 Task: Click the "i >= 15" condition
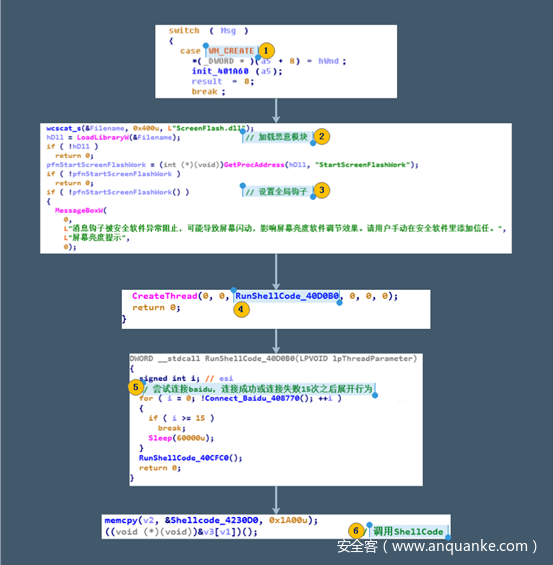188,418
